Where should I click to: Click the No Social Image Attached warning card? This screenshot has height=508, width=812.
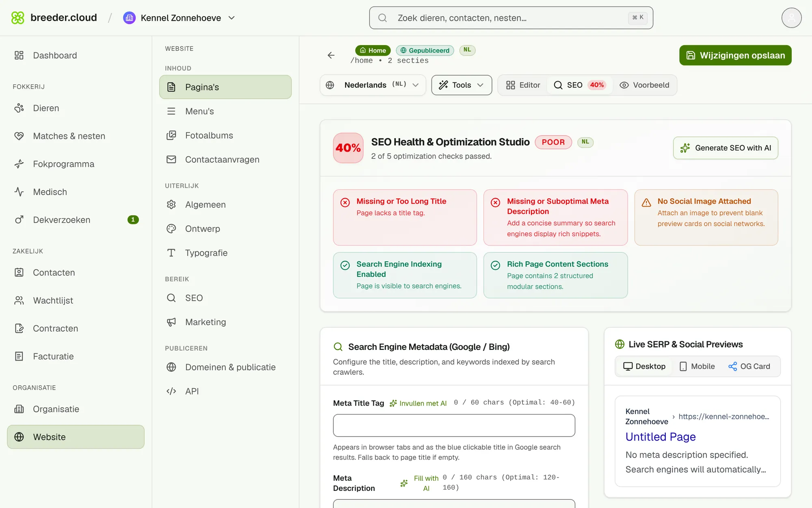706,217
